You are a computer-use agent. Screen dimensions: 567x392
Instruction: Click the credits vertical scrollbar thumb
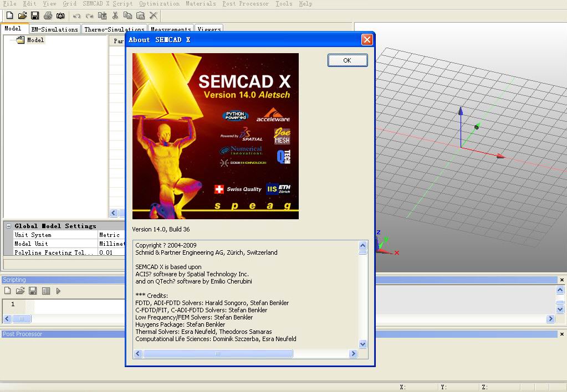pyautogui.click(x=362, y=252)
